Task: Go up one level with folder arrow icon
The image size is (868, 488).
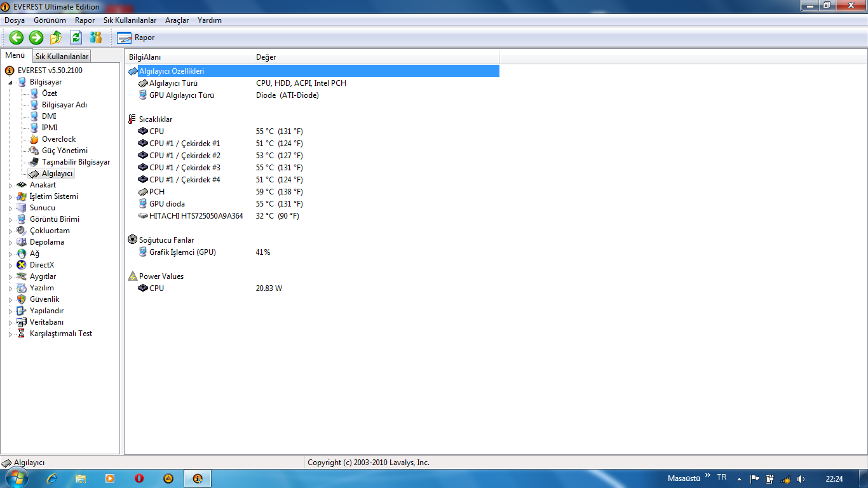Action: (56, 37)
